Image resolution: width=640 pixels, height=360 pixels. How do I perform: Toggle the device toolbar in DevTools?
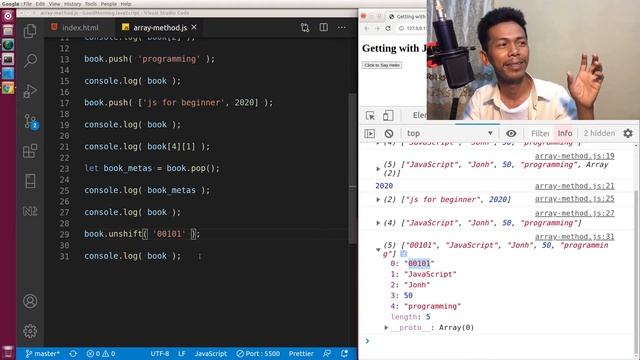click(x=388, y=116)
